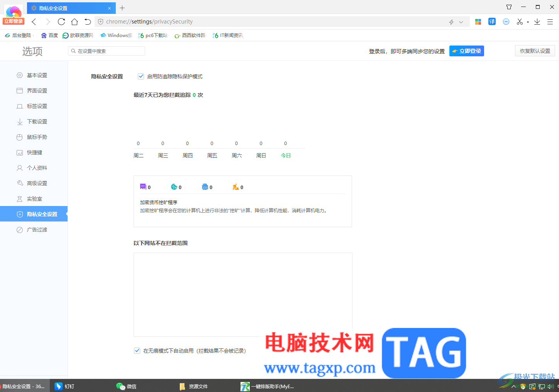This screenshot has width=559, height=392.
Task: Disable 启用防追踪隐私保护模式 checkbox
Action: pos(141,76)
